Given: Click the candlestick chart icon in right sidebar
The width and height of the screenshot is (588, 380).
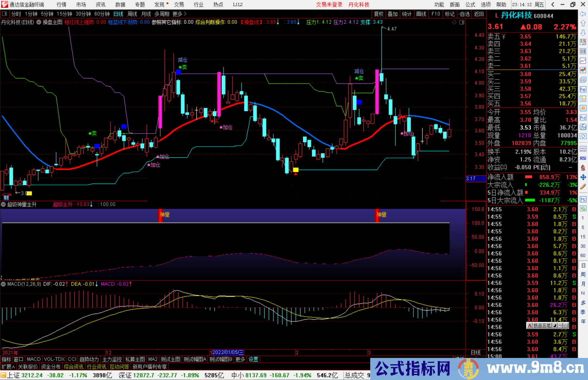Looking at the screenshot, I should (x=583, y=70).
